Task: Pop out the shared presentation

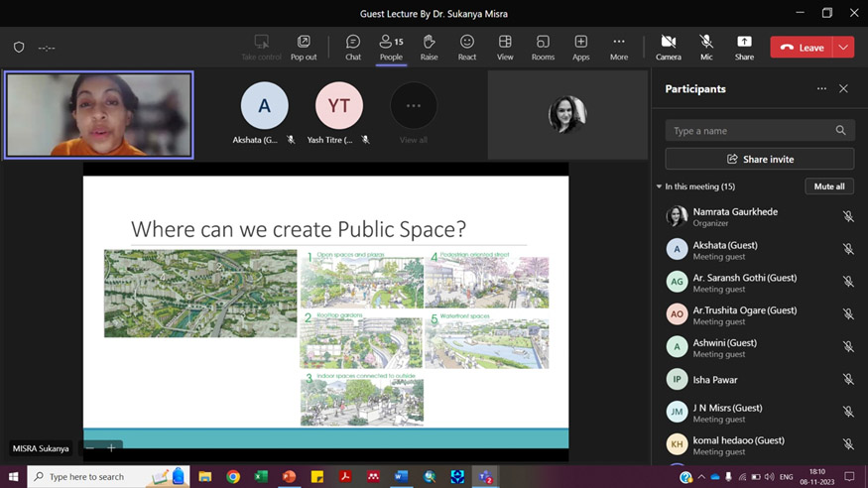Action: point(304,47)
